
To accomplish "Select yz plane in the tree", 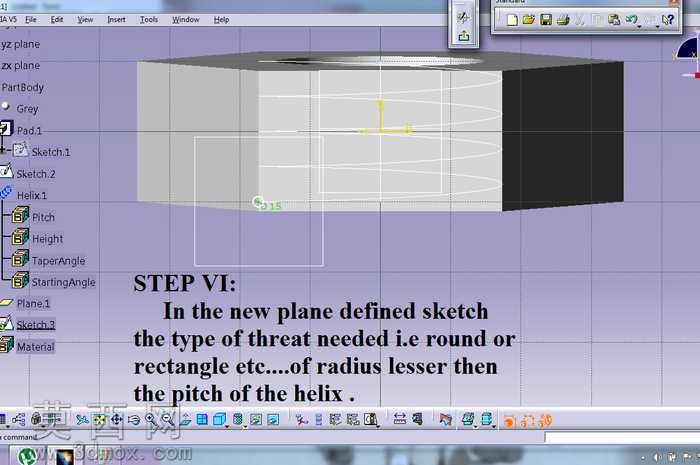I will 21,44.
